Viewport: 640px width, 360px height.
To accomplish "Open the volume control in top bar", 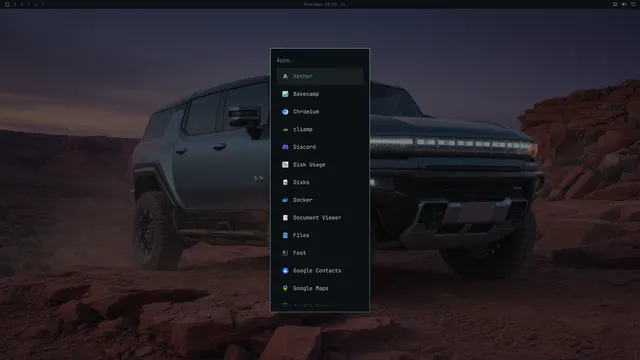I will [624, 4].
